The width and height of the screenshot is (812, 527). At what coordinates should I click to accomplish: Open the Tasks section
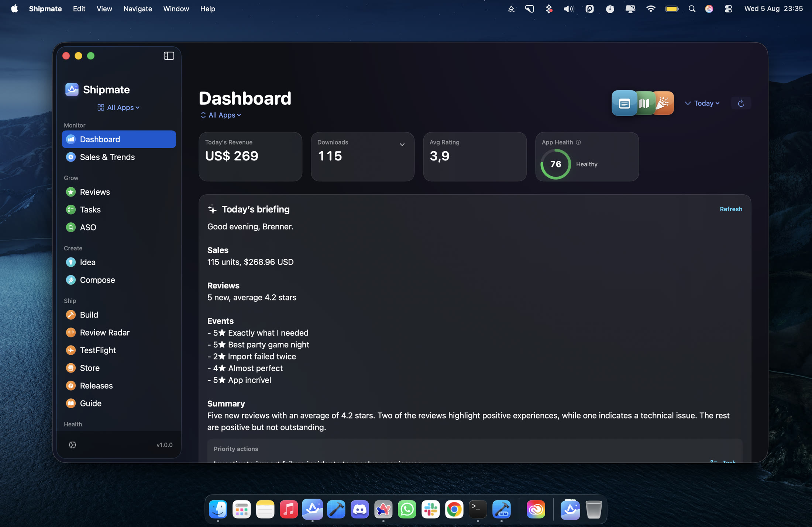tap(119, 209)
